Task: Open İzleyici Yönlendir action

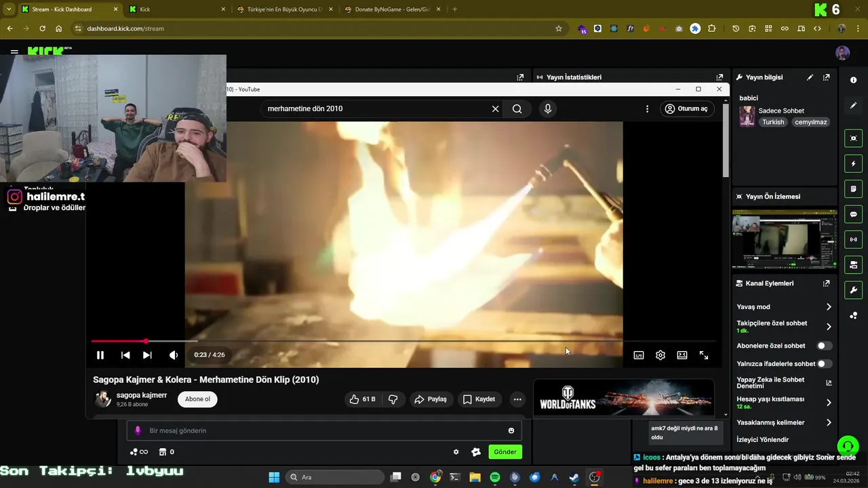Action: [762, 440]
